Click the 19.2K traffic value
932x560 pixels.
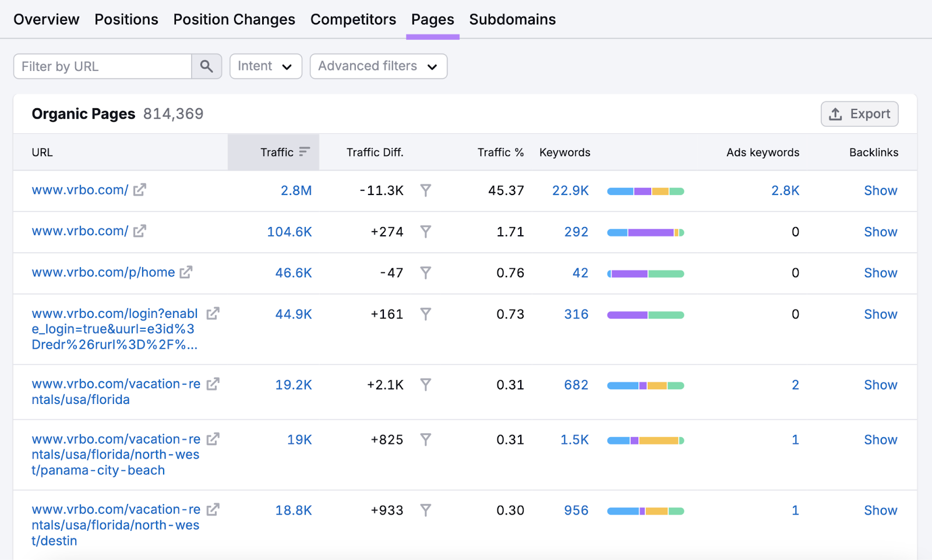coord(294,385)
